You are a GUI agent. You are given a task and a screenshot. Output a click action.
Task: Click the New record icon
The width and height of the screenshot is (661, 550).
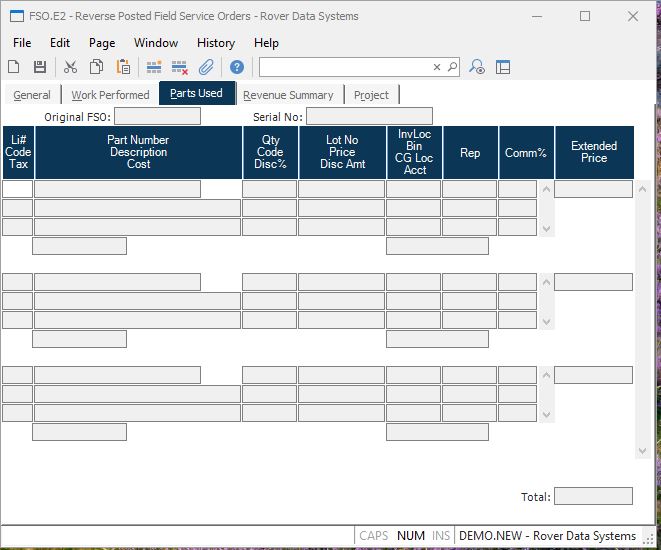(x=14, y=67)
